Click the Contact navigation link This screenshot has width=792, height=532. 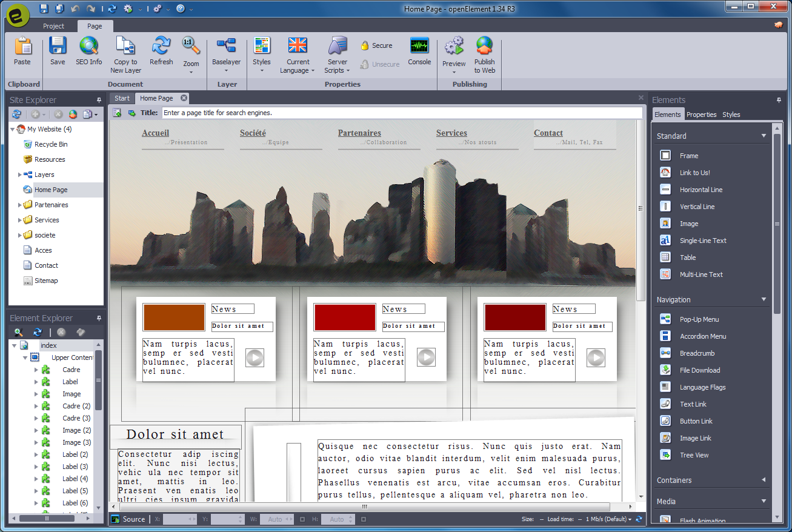click(x=548, y=133)
